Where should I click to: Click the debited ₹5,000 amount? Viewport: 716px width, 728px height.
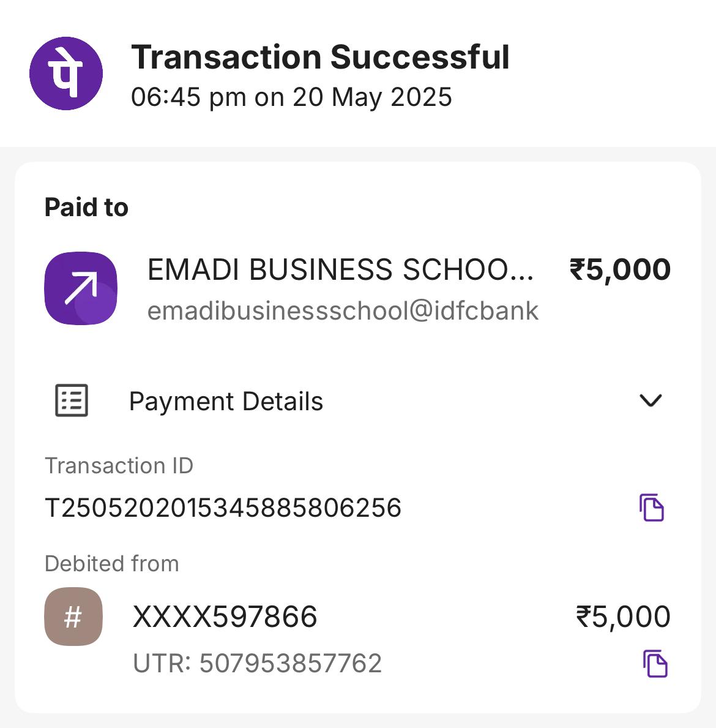(x=623, y=617)
